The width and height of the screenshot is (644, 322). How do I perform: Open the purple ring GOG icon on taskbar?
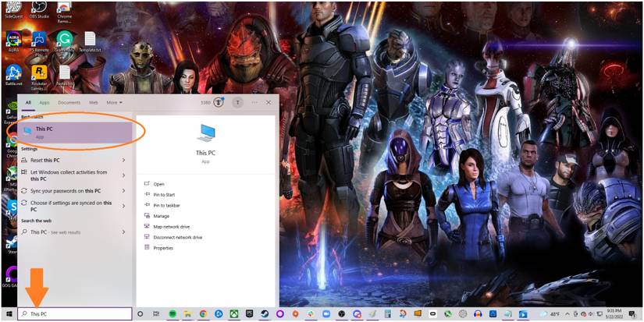point(280,313)
